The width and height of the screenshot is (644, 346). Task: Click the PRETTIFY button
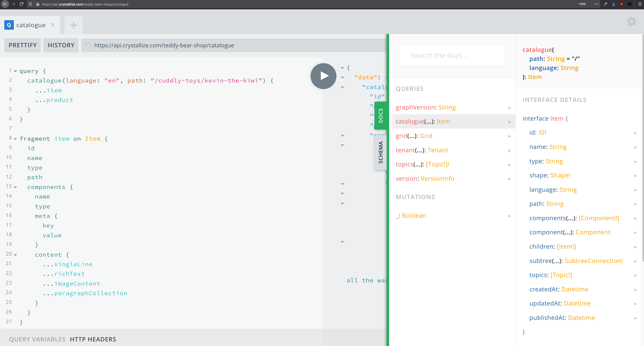click(x=23, y=45)
